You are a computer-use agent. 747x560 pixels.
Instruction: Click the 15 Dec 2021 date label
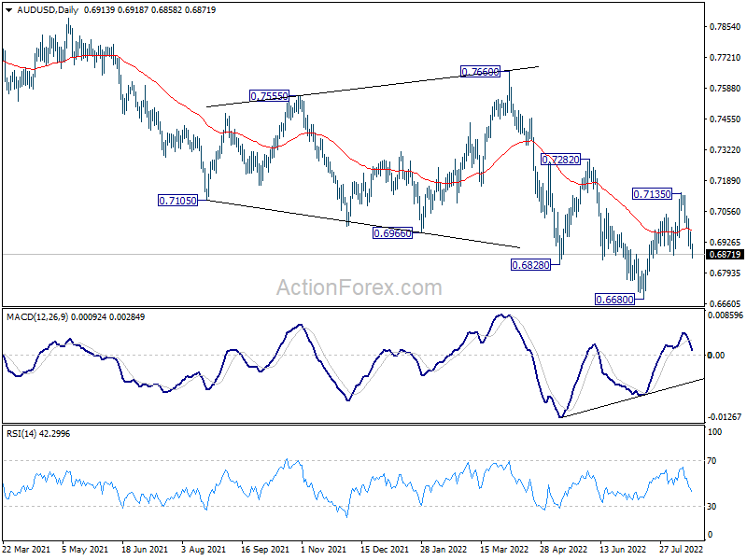pyautogui.click(x=385, y=550)
